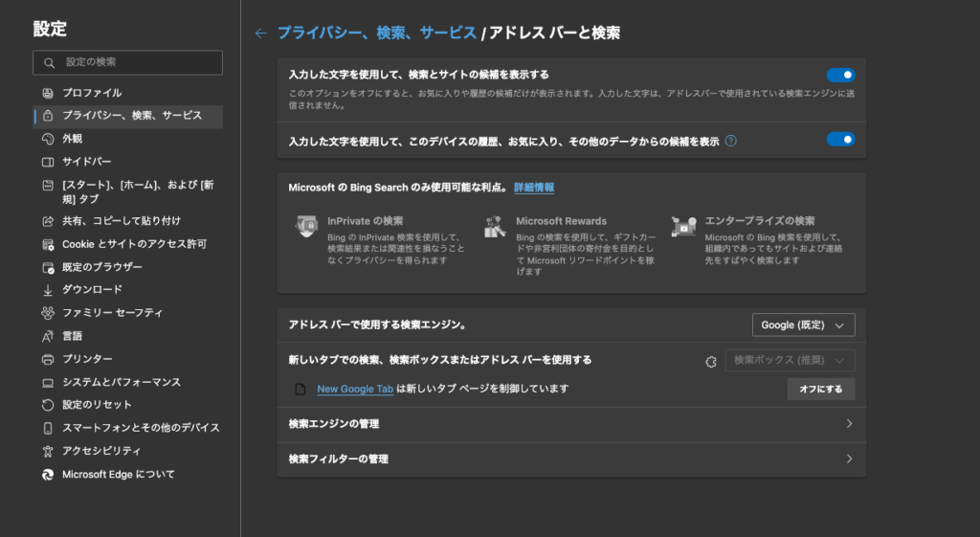
Task: Click the プリンター icon in the sidebar
Action: click(x=48, y=359)
